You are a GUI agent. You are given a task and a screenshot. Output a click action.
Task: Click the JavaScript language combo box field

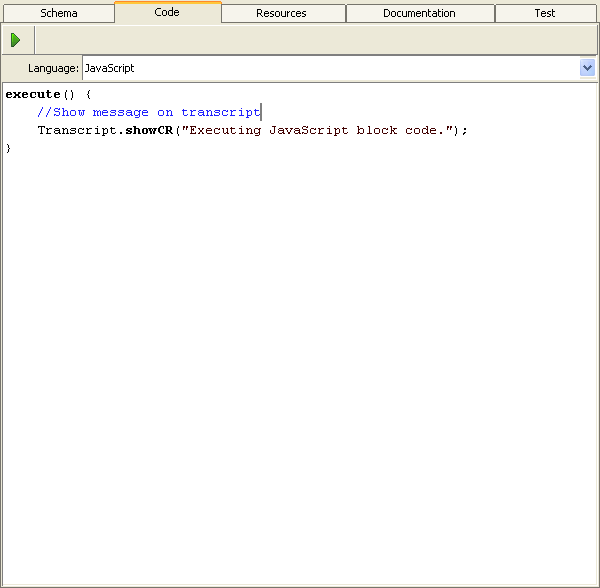click(x=330, y=68)
